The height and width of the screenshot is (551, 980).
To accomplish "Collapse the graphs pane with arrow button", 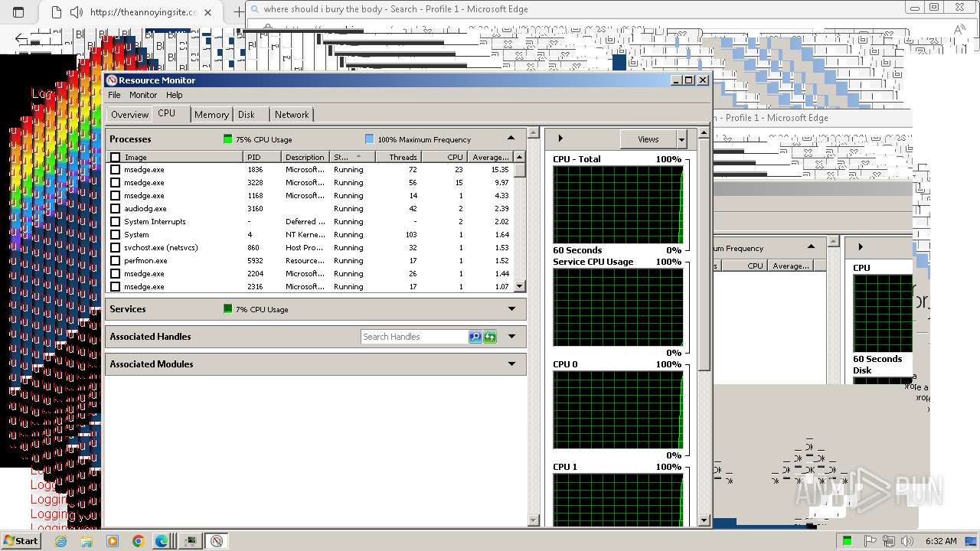I will pyautogui.click(x=560, y=139).
